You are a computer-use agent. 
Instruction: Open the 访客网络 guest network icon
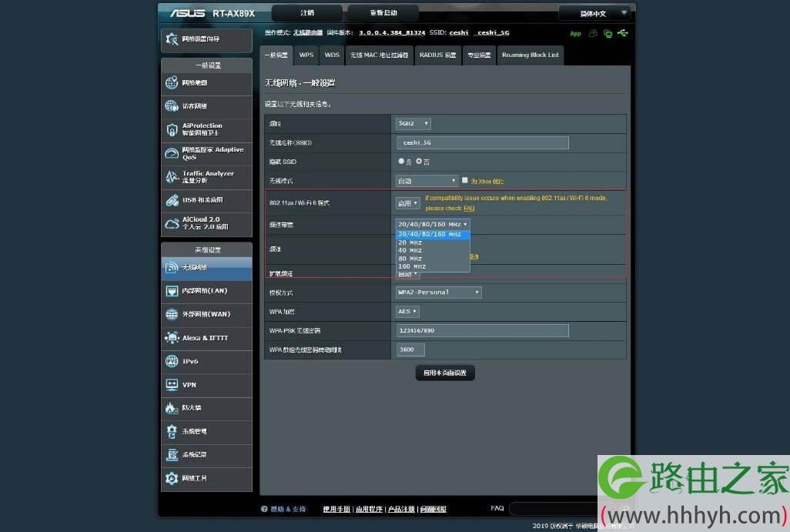coord(172,105)
